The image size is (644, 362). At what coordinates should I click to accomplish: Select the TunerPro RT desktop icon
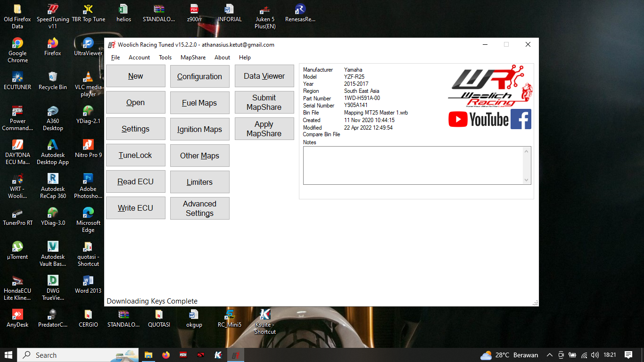pos(17,216)
